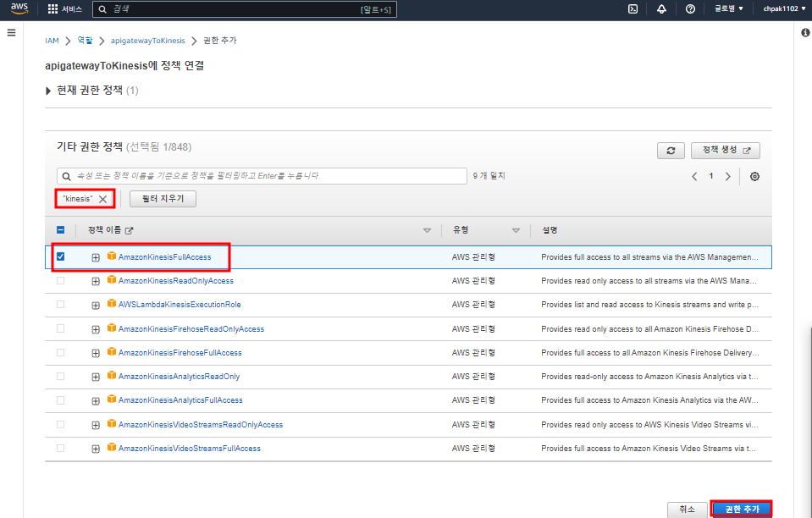Screen dimensions: 812x518
Task: Go to roles breadcrumb link
Action: point(85,41)
